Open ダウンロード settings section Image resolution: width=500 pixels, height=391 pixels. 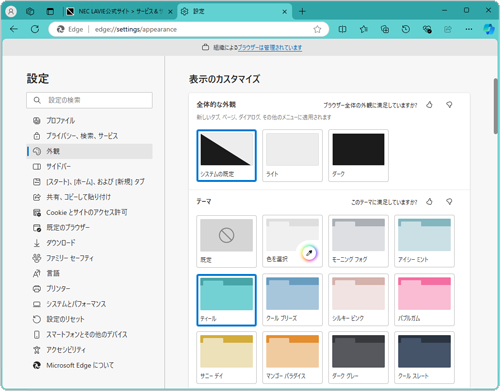coord(89,243)
